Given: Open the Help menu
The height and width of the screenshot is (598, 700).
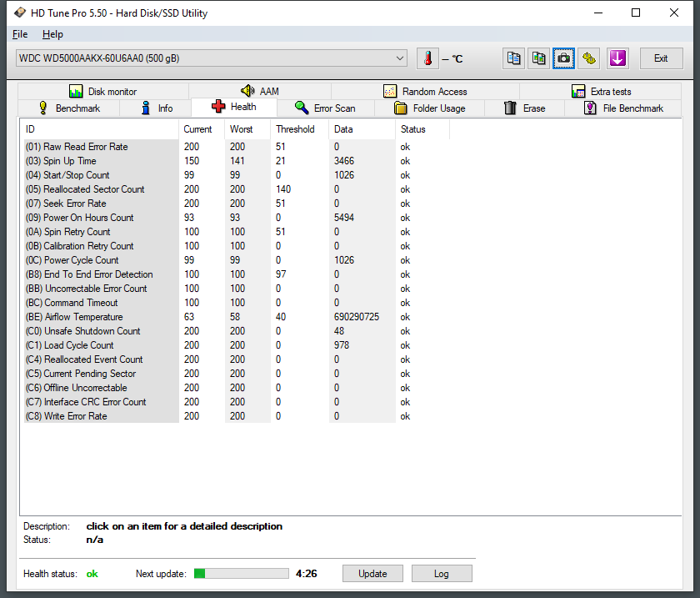Looking at the screenshot, I should tap(52, 34).
